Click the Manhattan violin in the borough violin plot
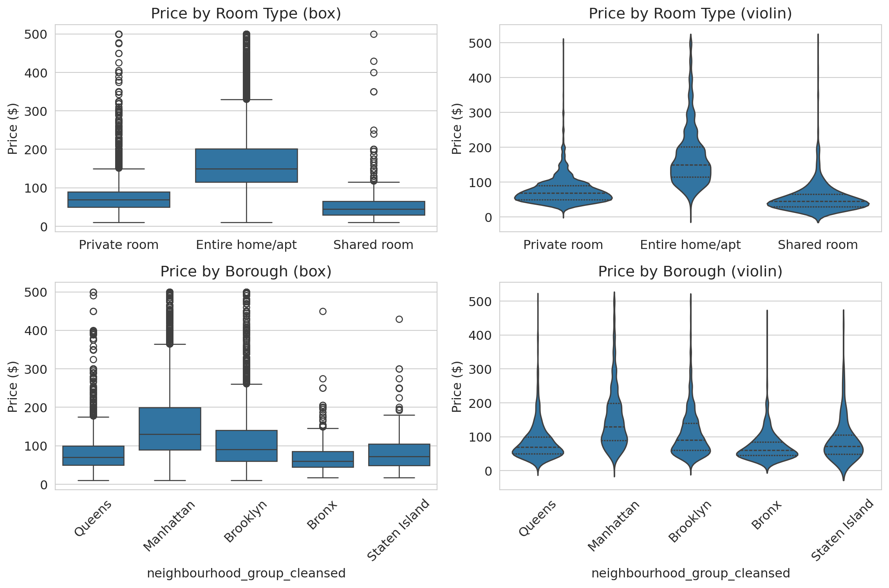 (x=614, y=431)
